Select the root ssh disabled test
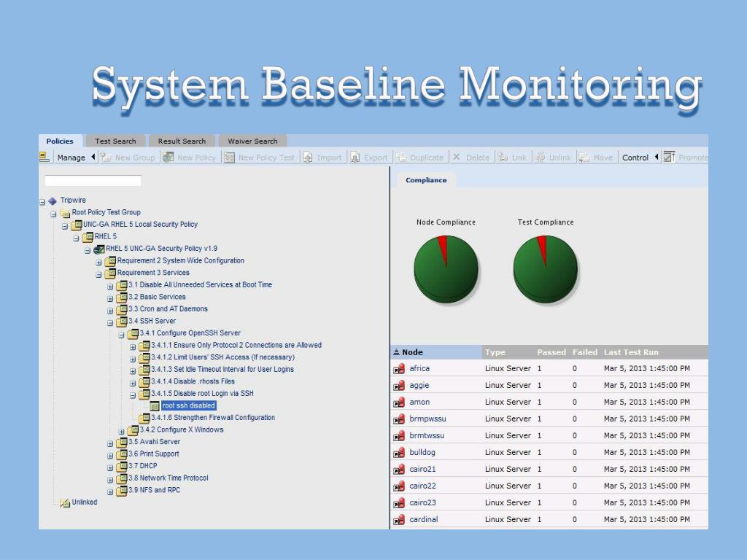The height and width of the screenshot is (560, 747). tap(189, 405)
